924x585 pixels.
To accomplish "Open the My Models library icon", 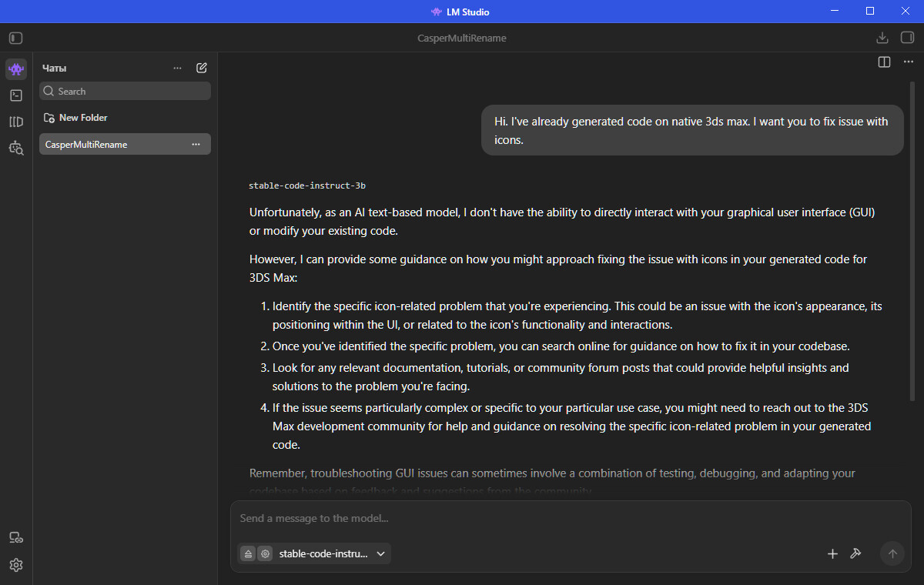I will (x=16, y=122).
